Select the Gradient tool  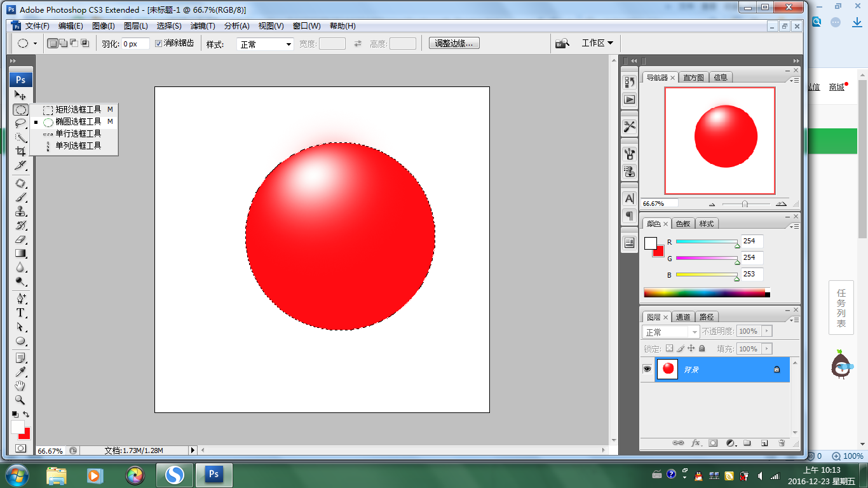20,254
